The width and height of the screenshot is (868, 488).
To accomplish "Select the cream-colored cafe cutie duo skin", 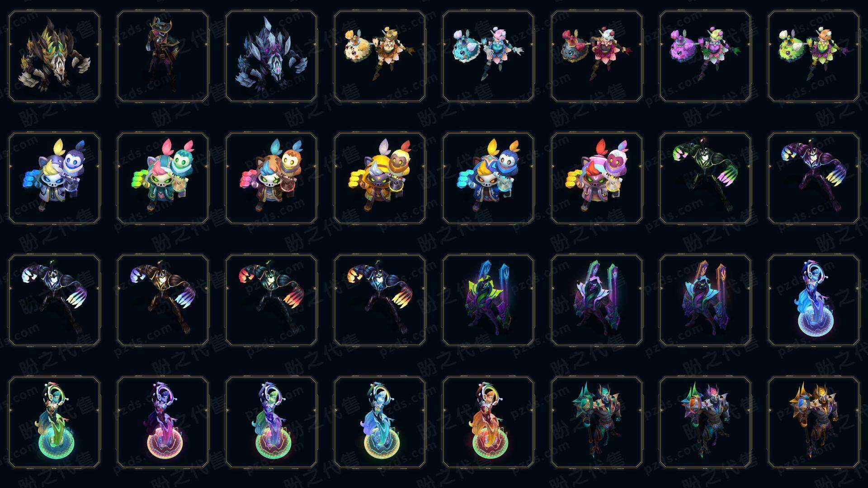I will [x=380, y=56].
